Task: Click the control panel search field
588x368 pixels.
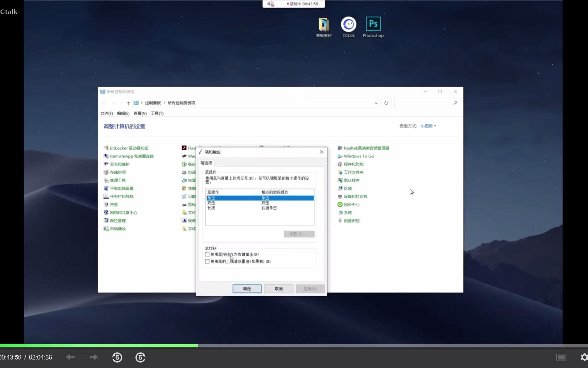Action: 427,103
